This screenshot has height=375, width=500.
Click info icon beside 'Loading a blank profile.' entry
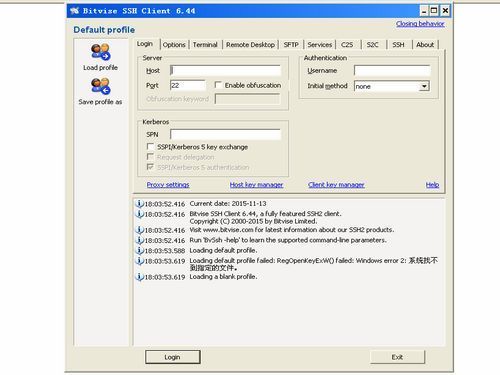[139, 276]
